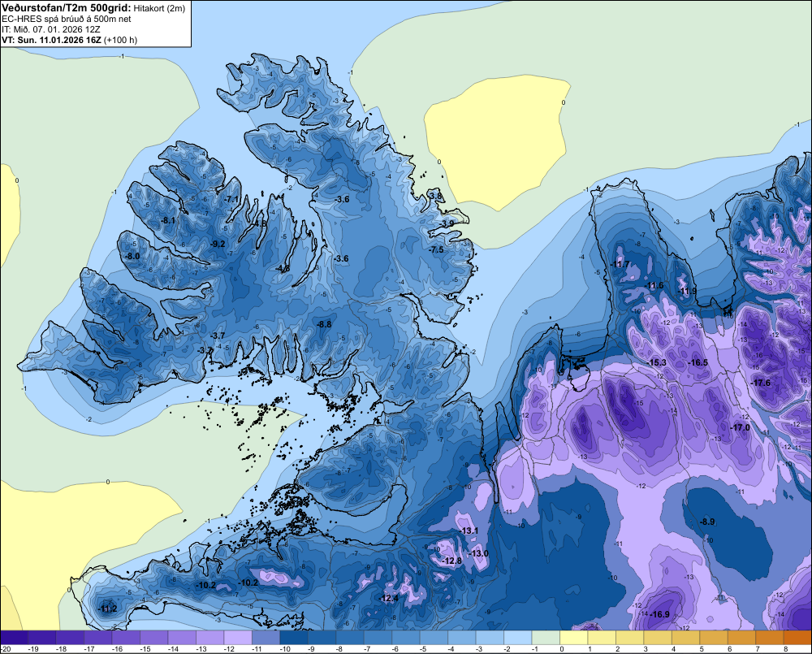Click the -17.6 temperature label
This screenshot has height=654, width=812.
tap(760, 383)
